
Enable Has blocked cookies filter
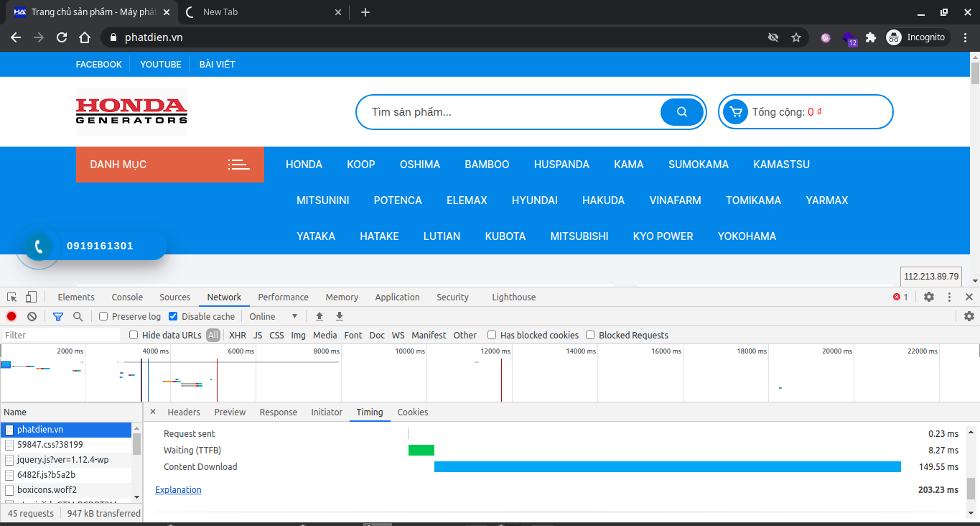tap(492, 335)
